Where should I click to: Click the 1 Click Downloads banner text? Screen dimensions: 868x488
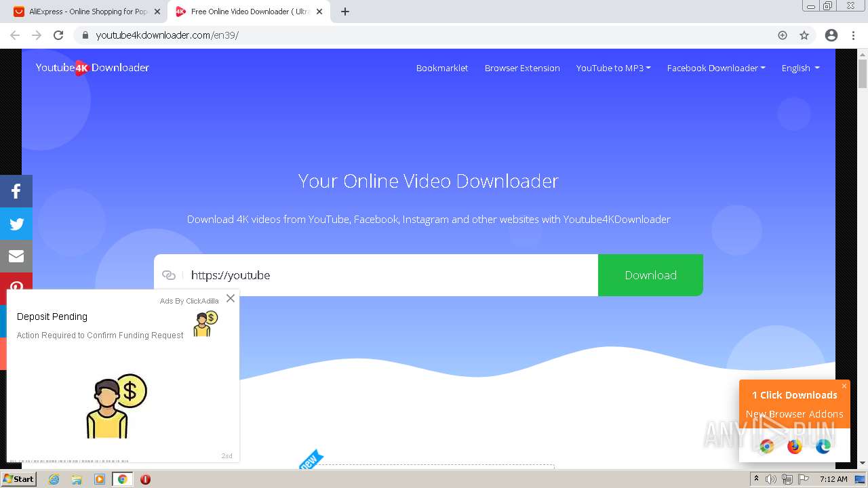click(795, 395)
